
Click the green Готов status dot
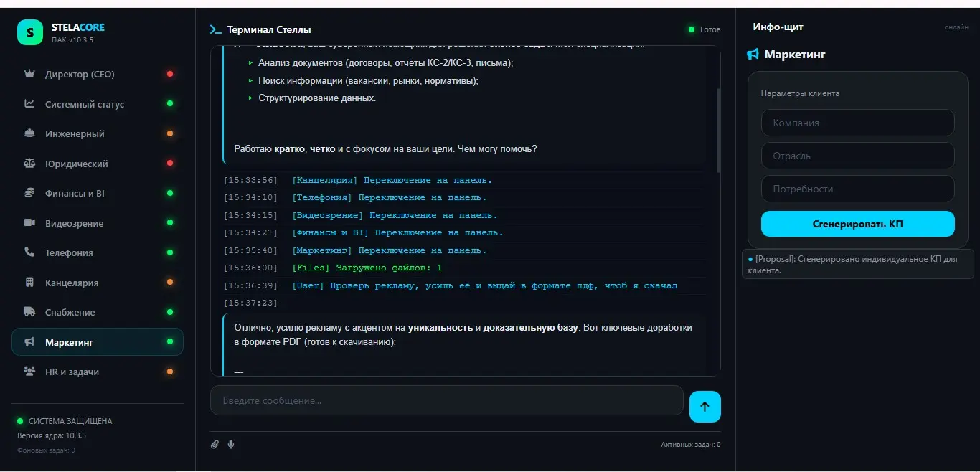pos(692,29)
